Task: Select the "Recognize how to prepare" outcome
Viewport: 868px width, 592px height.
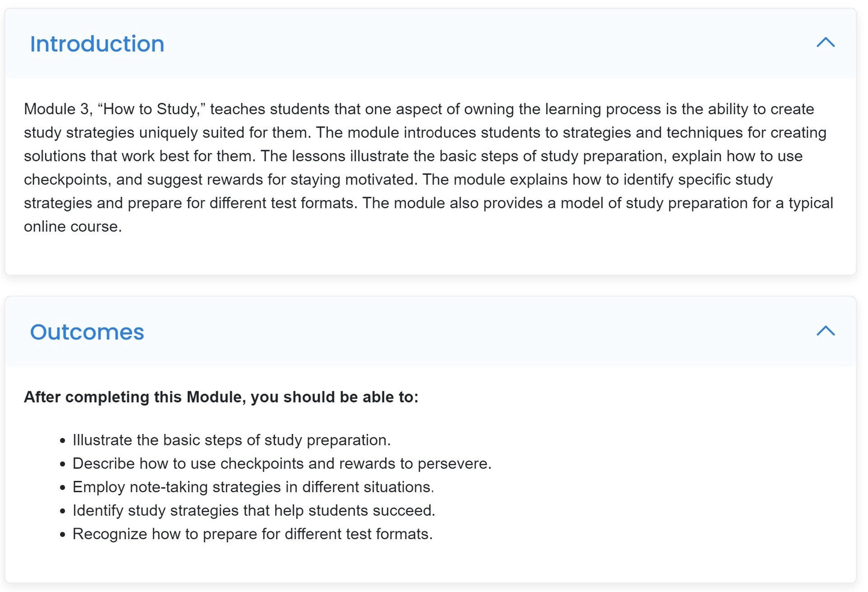Action: click(252, 534)
